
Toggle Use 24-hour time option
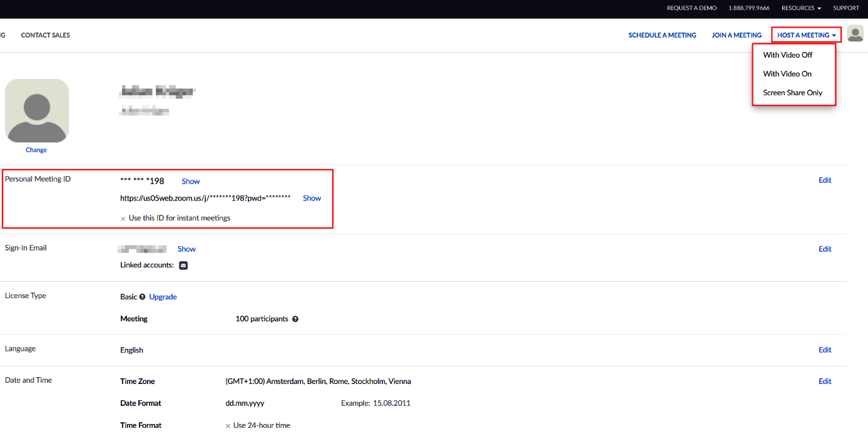click(x=228, y=426)
